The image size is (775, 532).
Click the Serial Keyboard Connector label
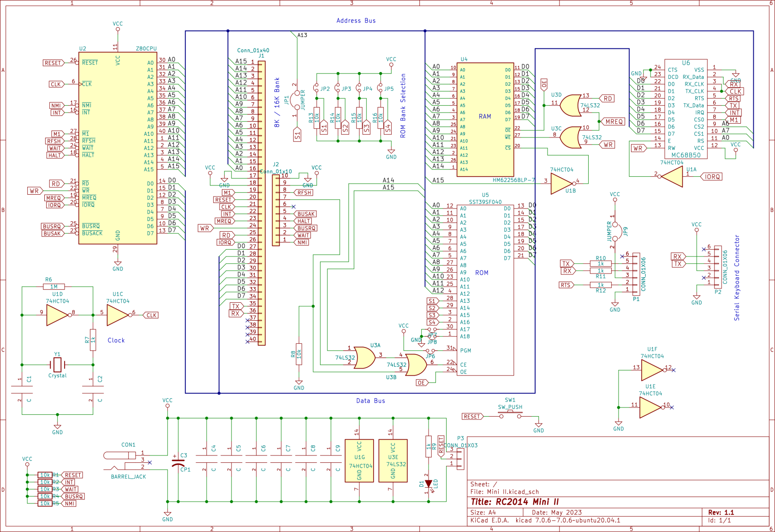(x=737, y=278)
